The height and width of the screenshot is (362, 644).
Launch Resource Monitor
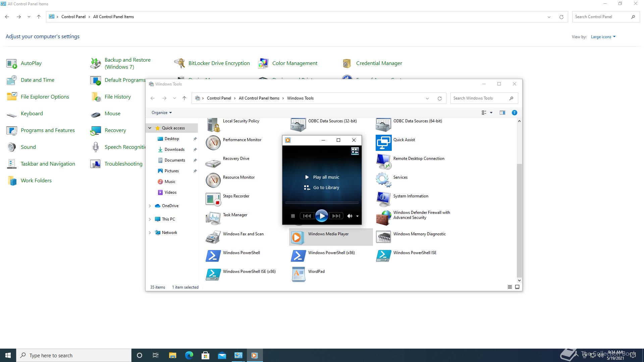(231, 180)
